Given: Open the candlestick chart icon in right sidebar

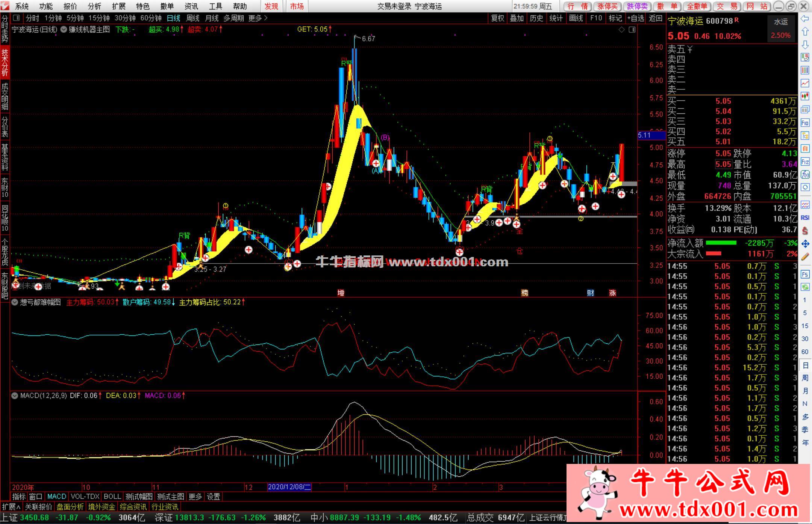Looking at the screenshot, I should coord(805,96).
